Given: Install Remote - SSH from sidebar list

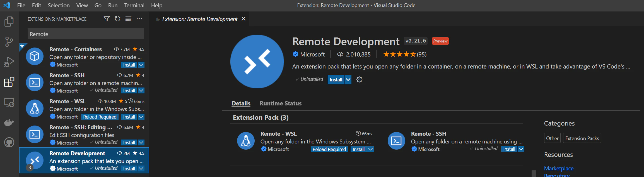Looking at the screenshot, I should click(x=129, y=91).
